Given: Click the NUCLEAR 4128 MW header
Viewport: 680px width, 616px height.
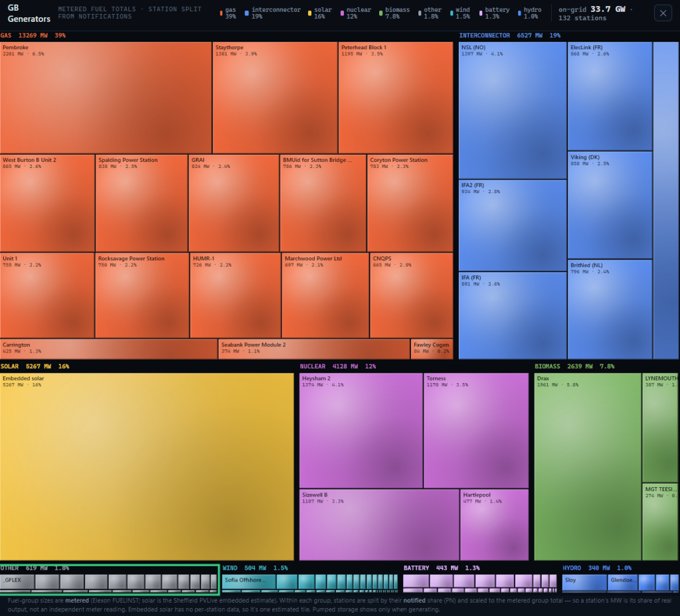Looking at the screenshot, I should click(338, 366).
